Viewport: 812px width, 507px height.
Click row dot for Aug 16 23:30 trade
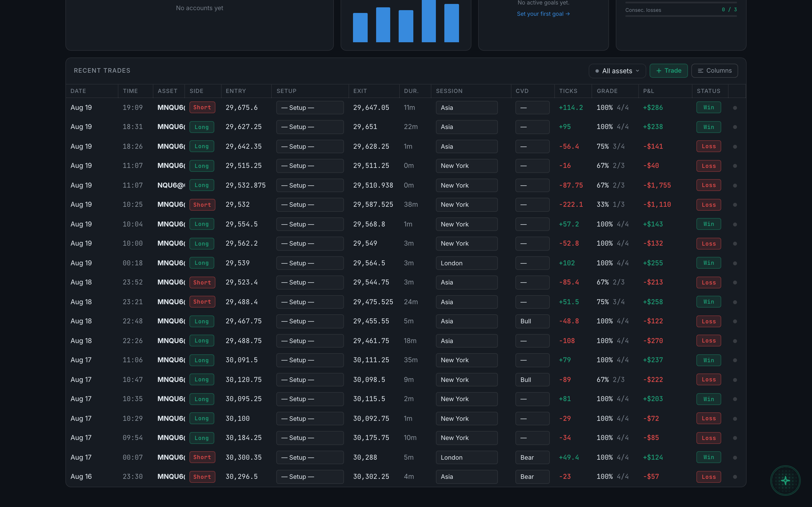pyautogui.click(x=735, y=477)
